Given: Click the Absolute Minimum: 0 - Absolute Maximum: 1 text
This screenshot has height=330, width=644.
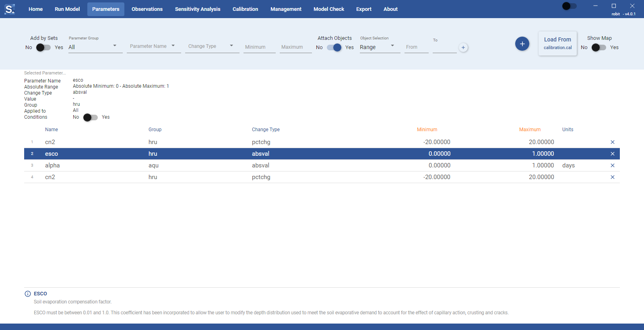Looking at the screenshot, I should click(x=121, y=86).
